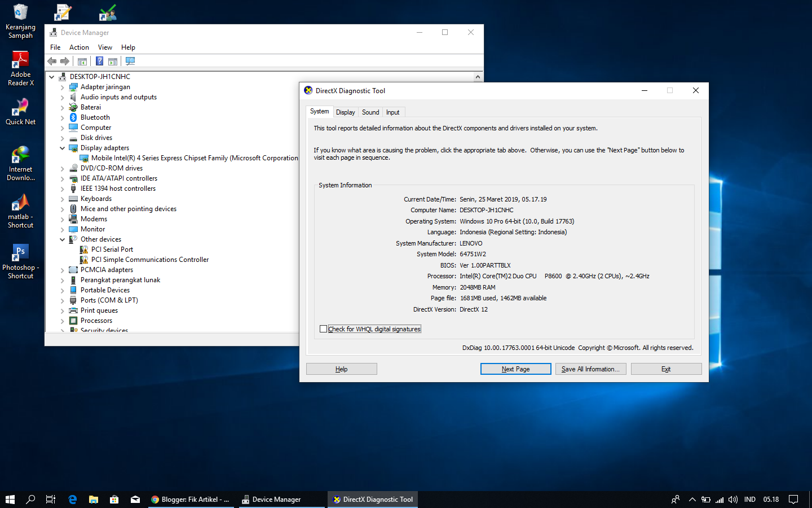Collapse the Other devices tree node
The height and width of the screenshot is (508, 812).
[x=62, y=239]
